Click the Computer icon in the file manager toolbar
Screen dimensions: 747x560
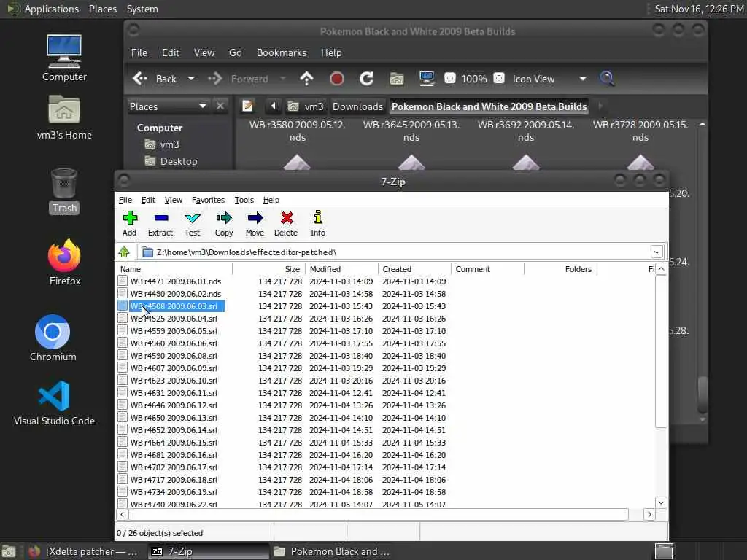point(426,79)
